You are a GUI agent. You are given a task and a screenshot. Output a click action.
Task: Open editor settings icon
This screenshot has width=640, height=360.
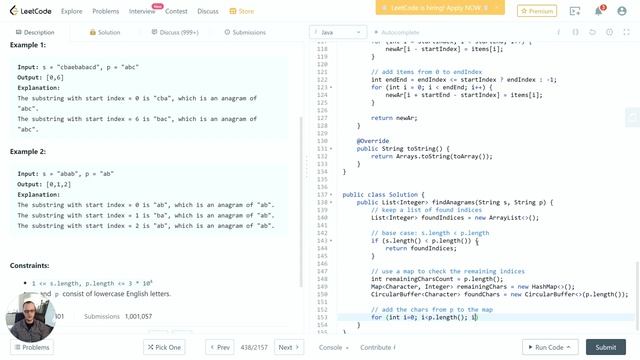click(x=609, y=32)
